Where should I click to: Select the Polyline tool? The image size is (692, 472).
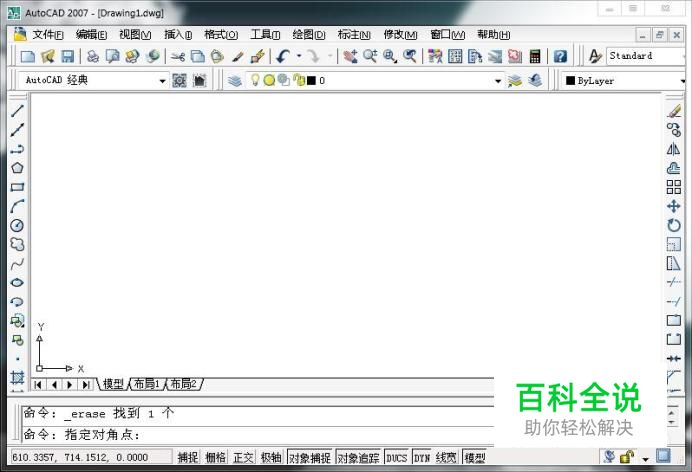tap(17, 149)
